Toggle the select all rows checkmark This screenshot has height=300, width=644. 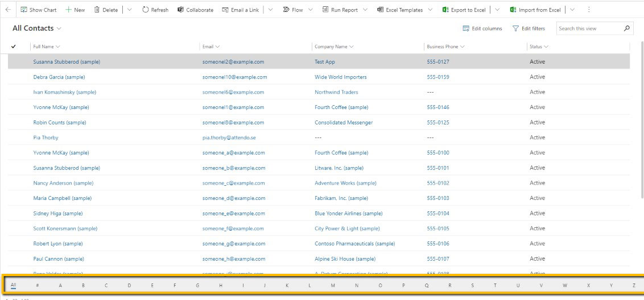[x=13, y=47]
